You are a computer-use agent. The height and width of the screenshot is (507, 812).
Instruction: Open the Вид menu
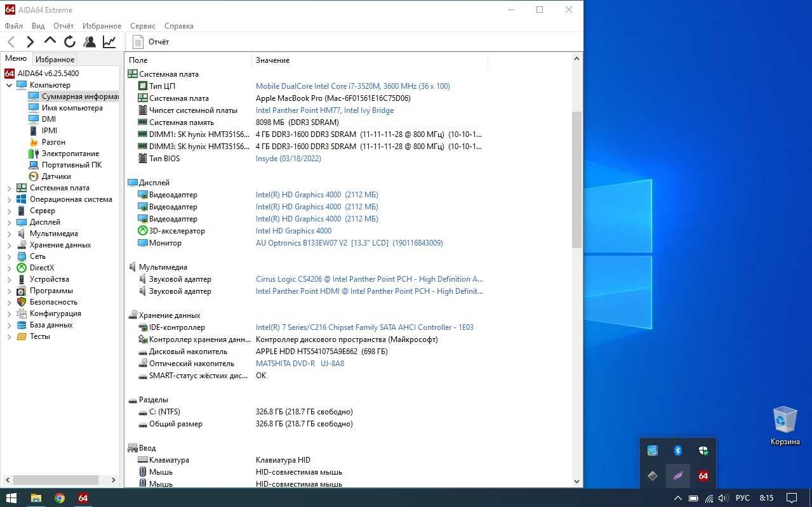pyautogui.click(x=38, y=26)
